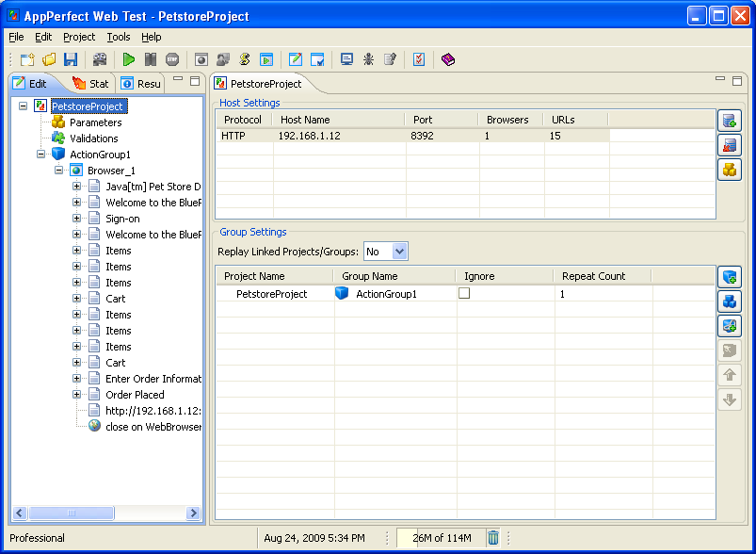Open the Project menu
Image resolution: width=756 pixels, height=554 pixels.
(79, 37)
